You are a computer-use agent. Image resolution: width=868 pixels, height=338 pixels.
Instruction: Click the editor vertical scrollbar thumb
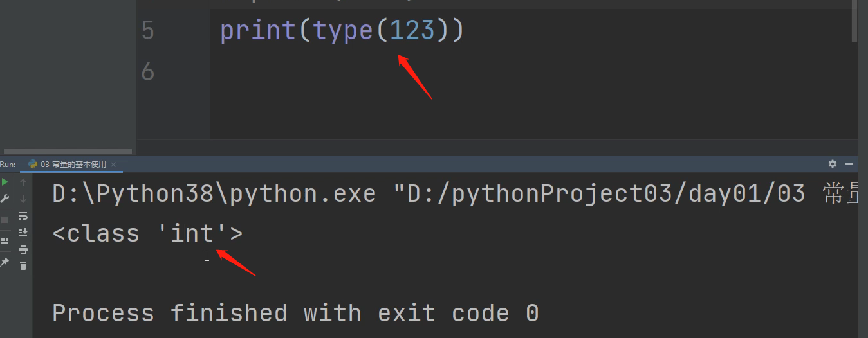854,21
